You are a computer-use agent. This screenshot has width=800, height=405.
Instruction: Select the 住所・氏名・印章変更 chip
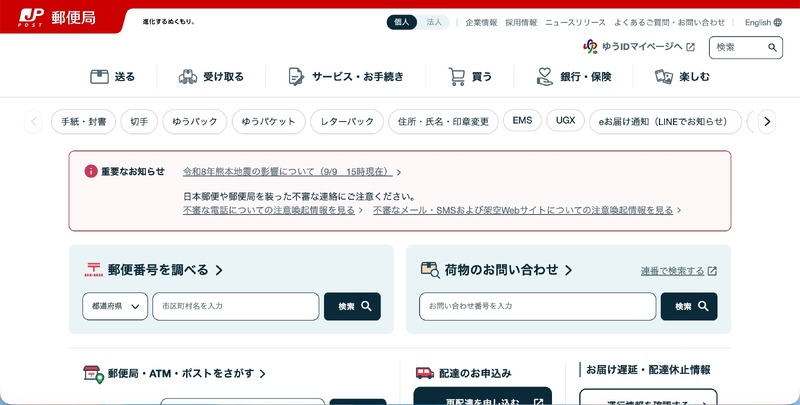[x=443, y=122]
